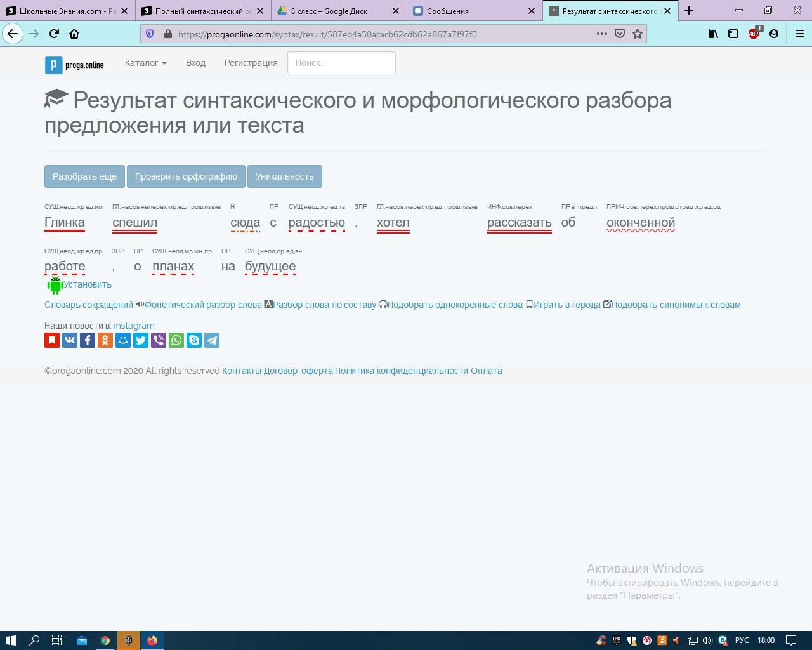The width and height of the screenshot is (812, 650).
Task: Open the Firefox hamburger application menu
Action: pyautogui.click(x=799, y=34)
